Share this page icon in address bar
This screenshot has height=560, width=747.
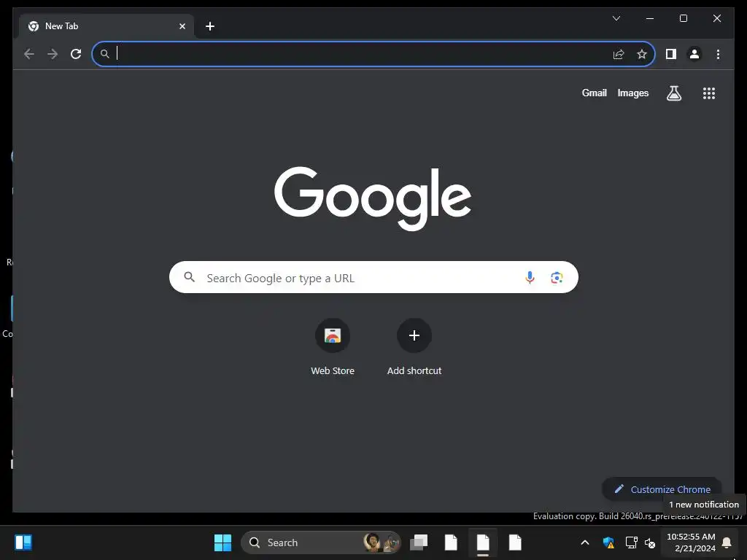(x=619, y=54)
